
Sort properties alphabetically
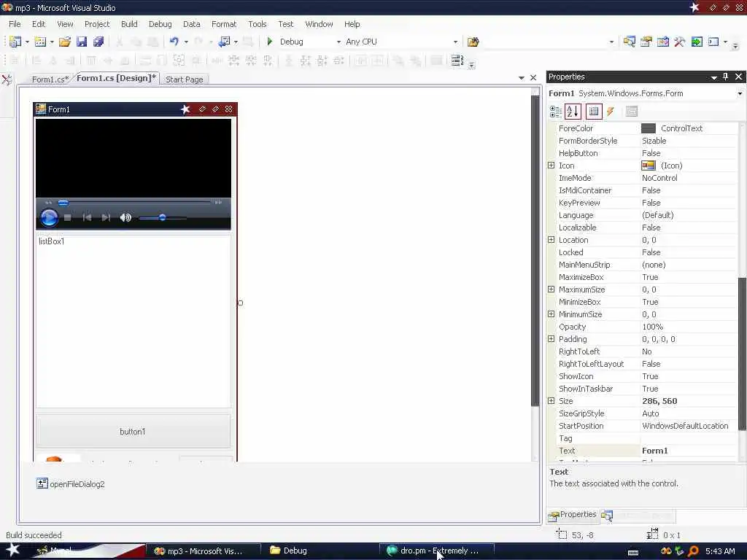pyautogui.click(x=573, y=112)
